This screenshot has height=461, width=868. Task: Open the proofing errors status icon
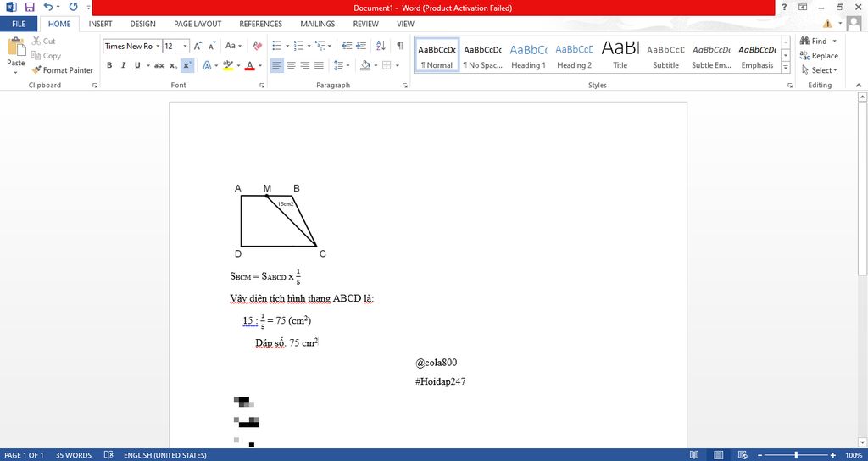click(109, 455)
